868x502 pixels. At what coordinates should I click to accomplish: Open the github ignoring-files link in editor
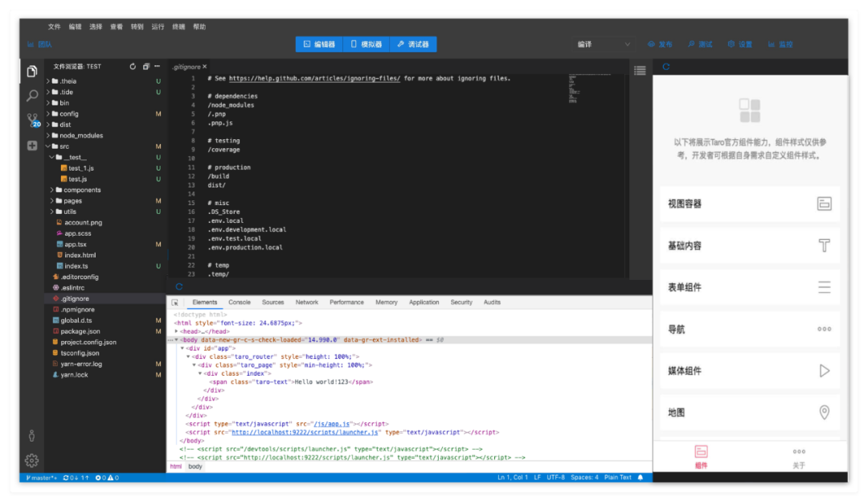314,79
